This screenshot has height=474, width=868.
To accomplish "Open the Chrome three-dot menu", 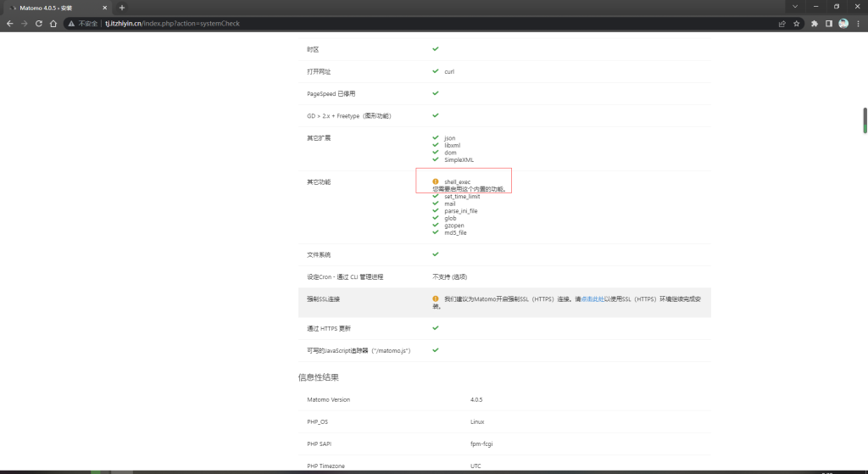I will (x=858, y=24).
